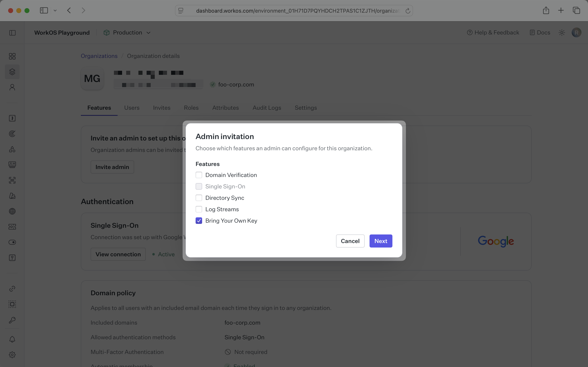Open the Roles tab
The height and width of the screenshot is (367, 588).
point(191,107)
